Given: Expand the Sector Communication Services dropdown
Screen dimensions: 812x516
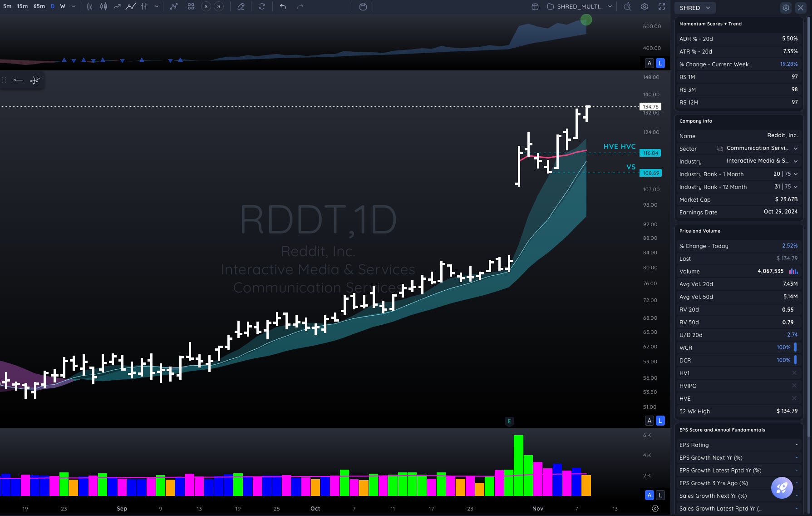Looking at the screenshot, I should (x=796, y=149).
